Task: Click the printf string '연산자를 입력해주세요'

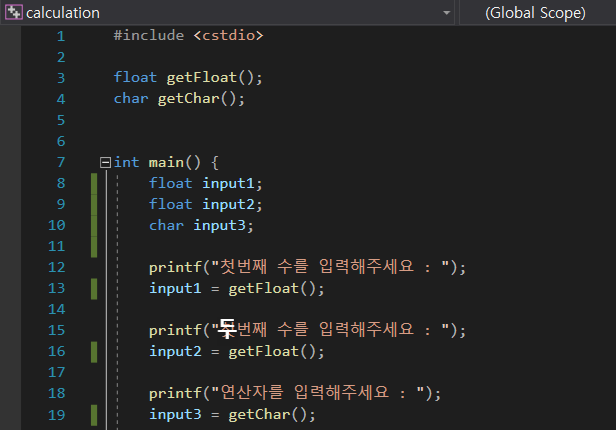Action: pos(304,392)
